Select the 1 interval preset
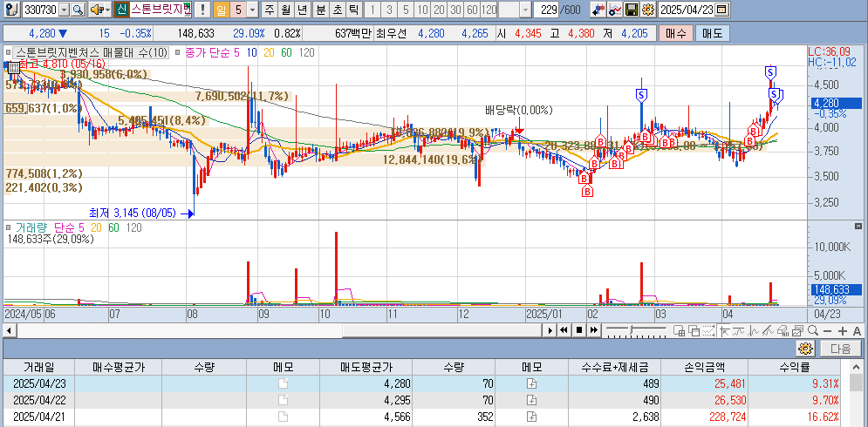Screen dimensions: 868x427 pyautogui.click(x=373, y=10)
